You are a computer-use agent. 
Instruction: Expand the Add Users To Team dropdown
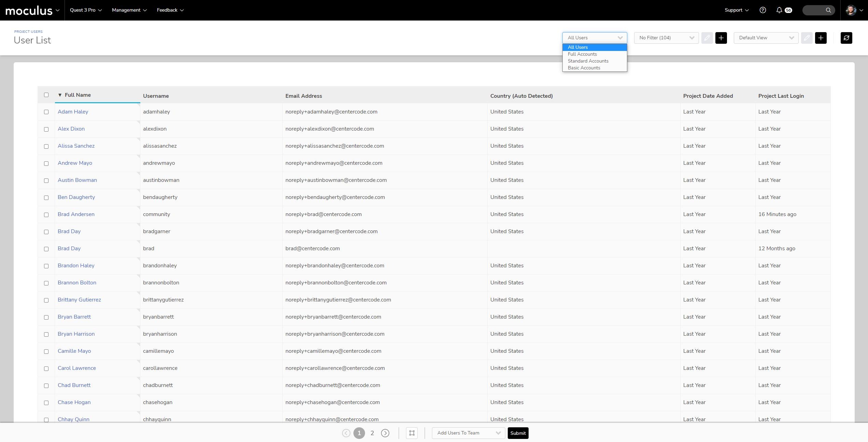(x=468, y=433)
